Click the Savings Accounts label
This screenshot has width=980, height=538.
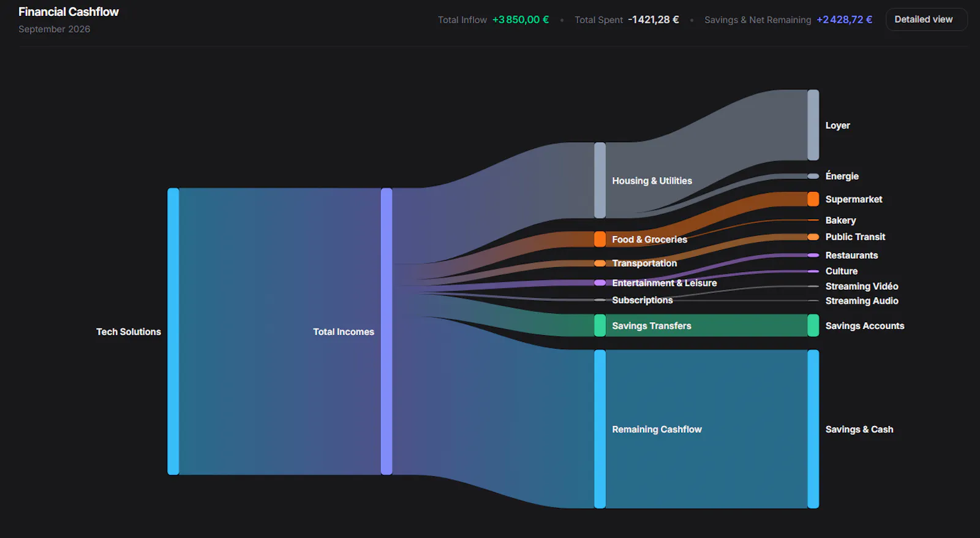click(864, 326)
